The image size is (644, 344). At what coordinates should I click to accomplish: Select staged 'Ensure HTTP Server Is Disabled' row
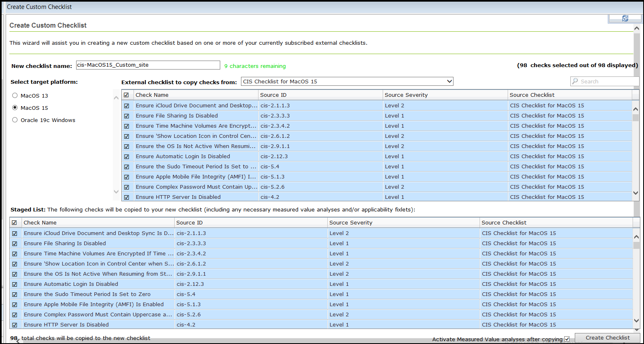tap(321, 324)
